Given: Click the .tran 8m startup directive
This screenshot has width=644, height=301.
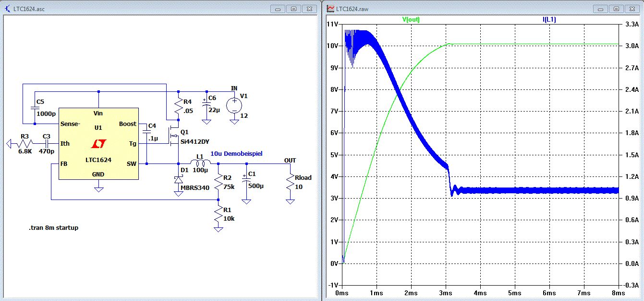Looking at the screenshot, I should 53,227.
